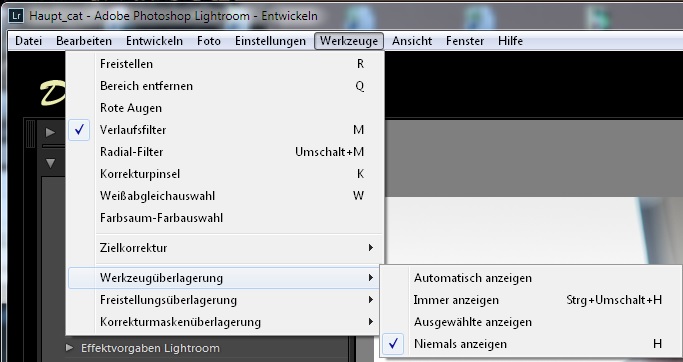Toggle the checked Niemals anzeigen option
Viewport: 683px width, 362px height.
[x=531, y=344]
